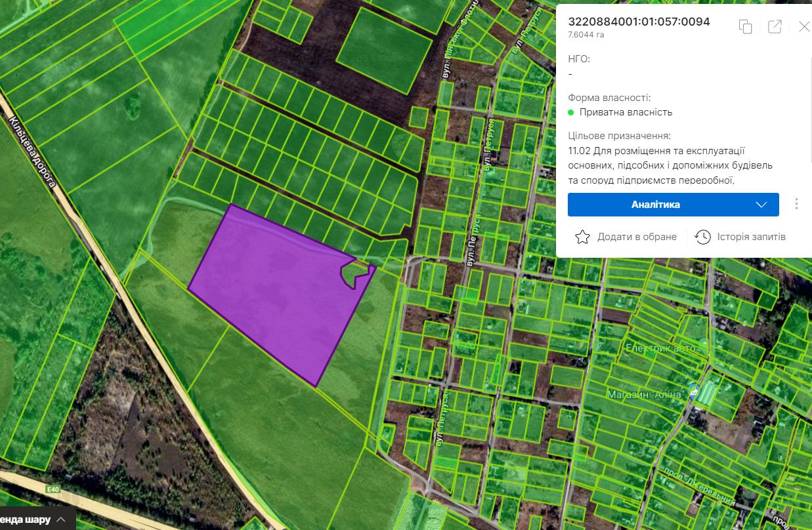Select the highlighted purple land parcel
This screenshot has height=530, width=812.
click(276, 295)
